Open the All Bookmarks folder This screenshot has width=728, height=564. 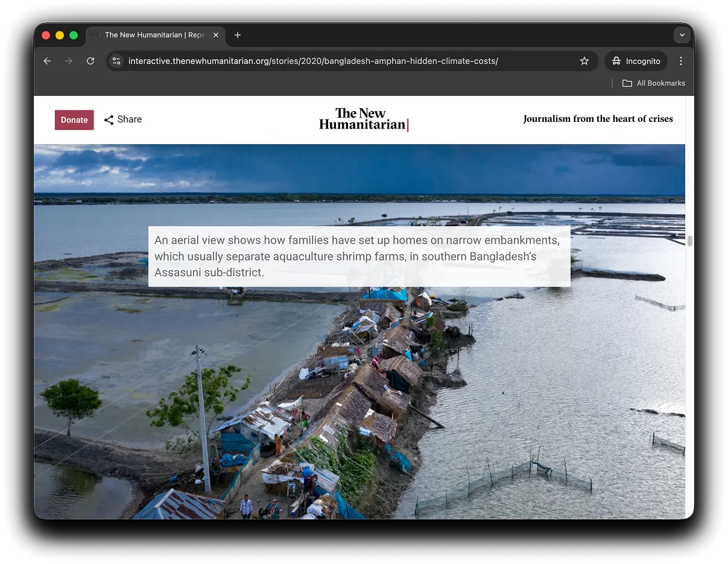click(654, 83)
